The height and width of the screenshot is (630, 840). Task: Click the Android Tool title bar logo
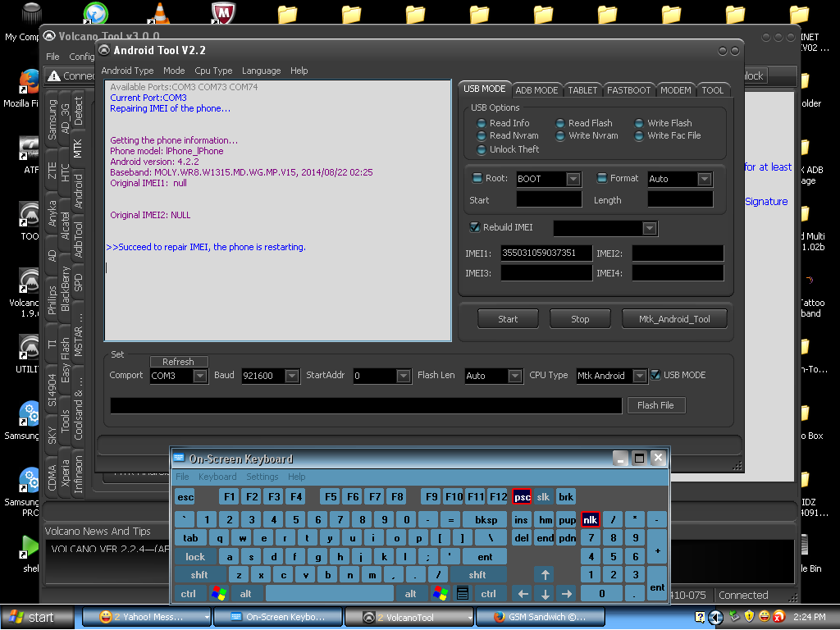coord(104,50)
